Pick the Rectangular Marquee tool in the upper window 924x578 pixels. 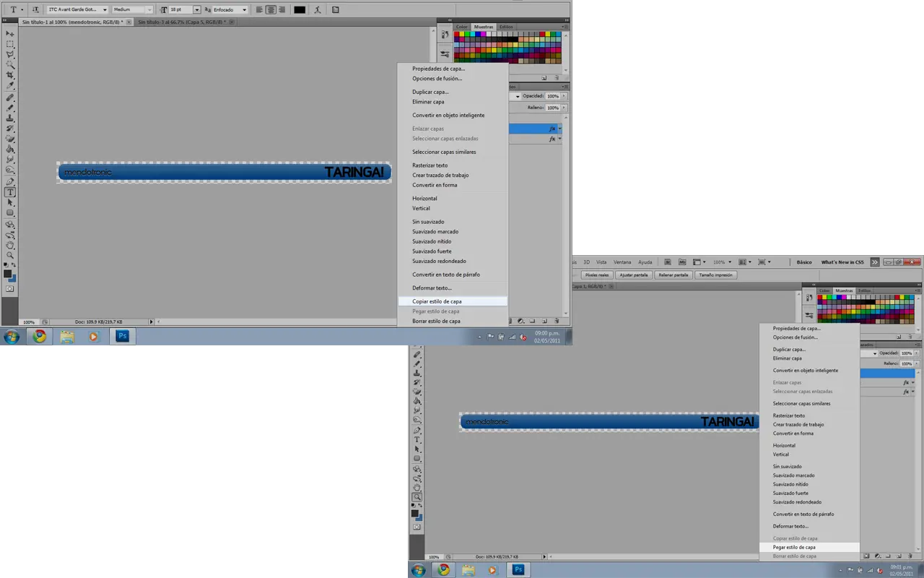tap(10, 44)
